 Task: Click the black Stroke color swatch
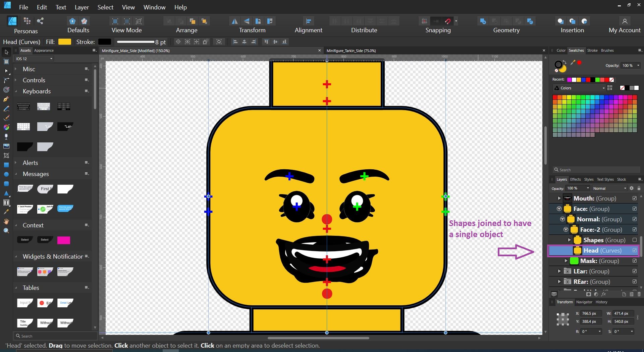tap(104, 42)
